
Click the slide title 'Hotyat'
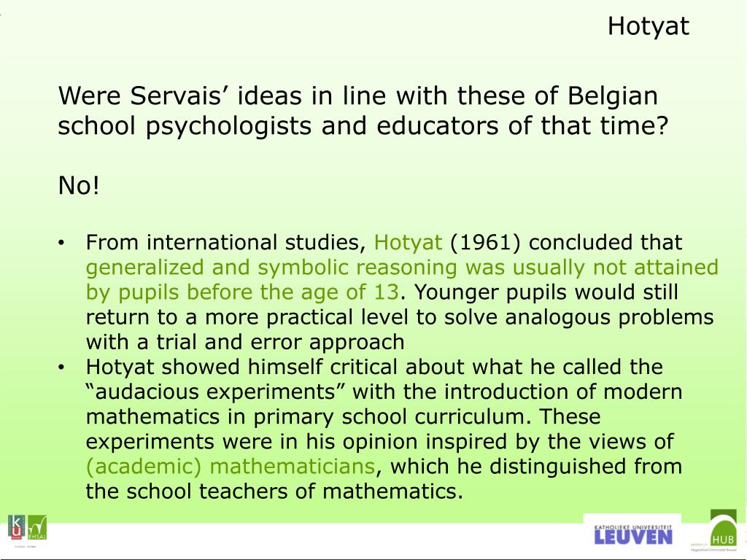tap(649, 26)
